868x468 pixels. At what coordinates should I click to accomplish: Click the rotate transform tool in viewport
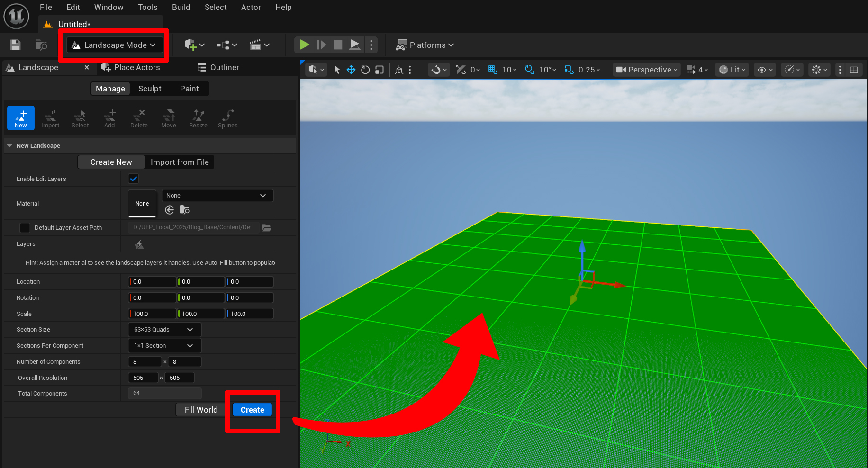tap(365, 70)
